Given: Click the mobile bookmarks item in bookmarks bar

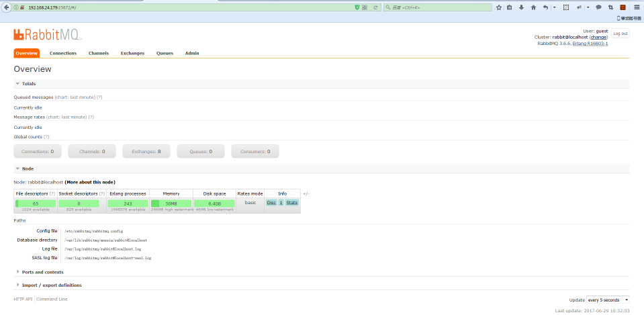Looking at the screenshot, I should tap(629, 18).
